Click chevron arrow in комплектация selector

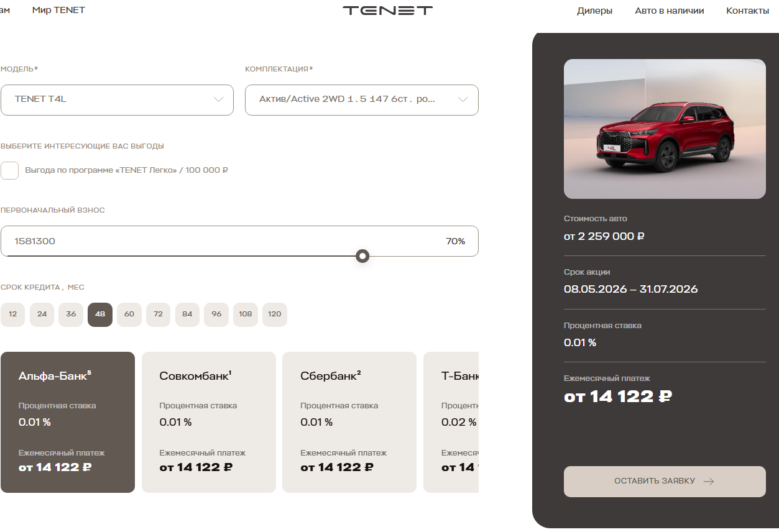click(463, 99)
